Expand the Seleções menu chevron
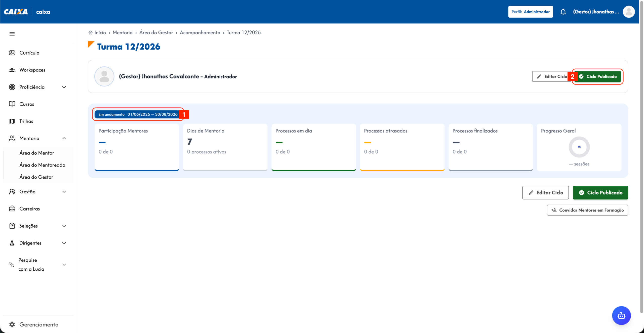This screenshot has width=644, height=333. click(64, 226)
